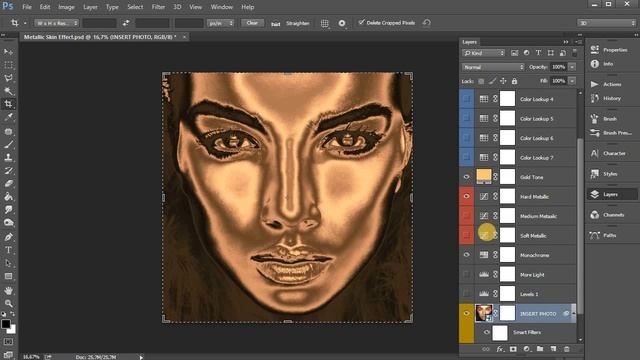Create a new group folder icon
Screen dimensions: 640x360
[x=540, y=349]
